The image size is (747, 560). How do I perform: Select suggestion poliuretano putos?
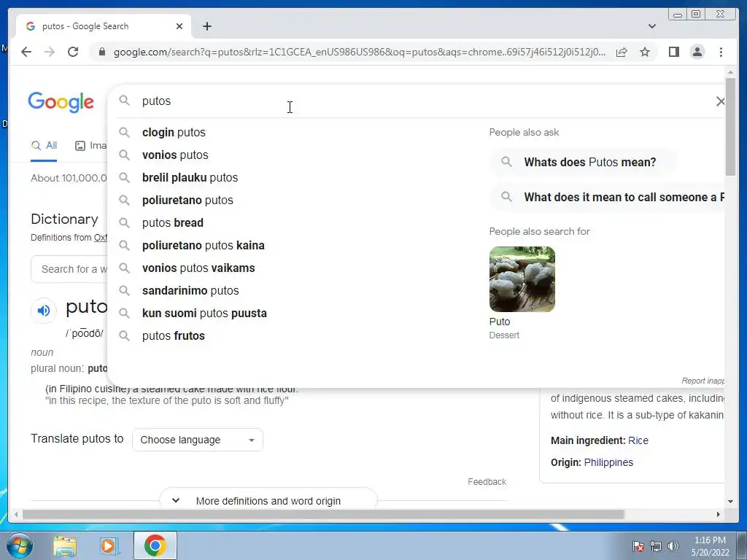[x=187, y=200]
